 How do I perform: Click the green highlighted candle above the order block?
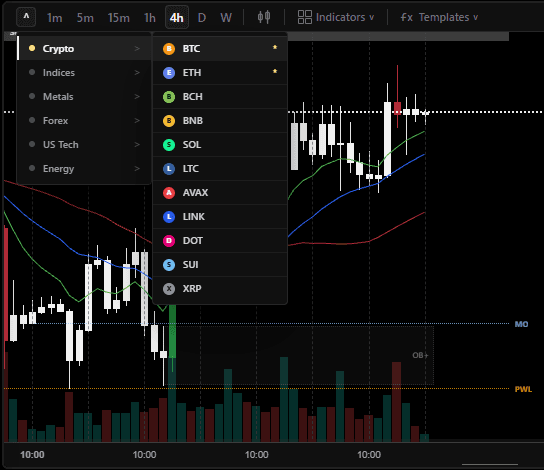pos(172,331)
